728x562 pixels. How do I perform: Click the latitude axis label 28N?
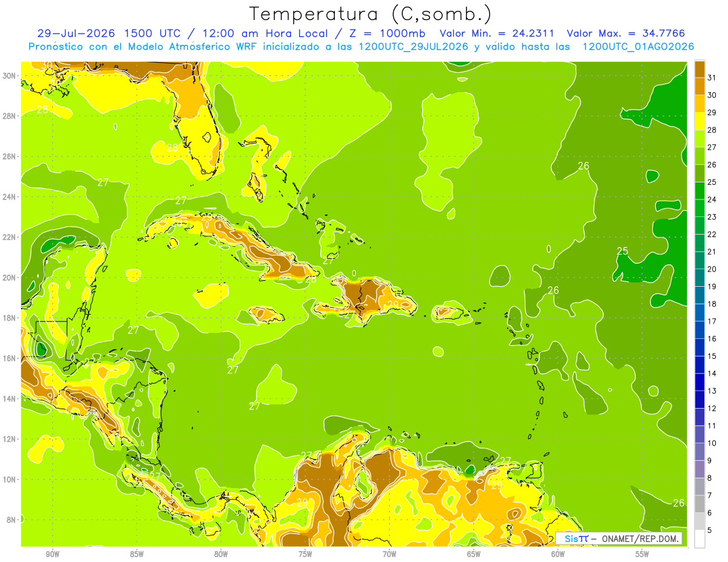pos(10,116)
